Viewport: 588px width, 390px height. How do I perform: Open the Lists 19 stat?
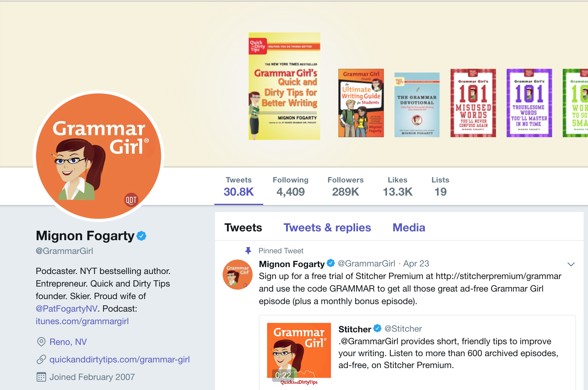(x=440, y=187)
